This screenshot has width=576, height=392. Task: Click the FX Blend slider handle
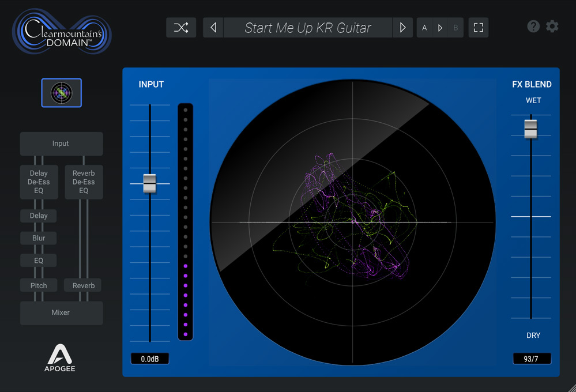(x=530, y=129)
